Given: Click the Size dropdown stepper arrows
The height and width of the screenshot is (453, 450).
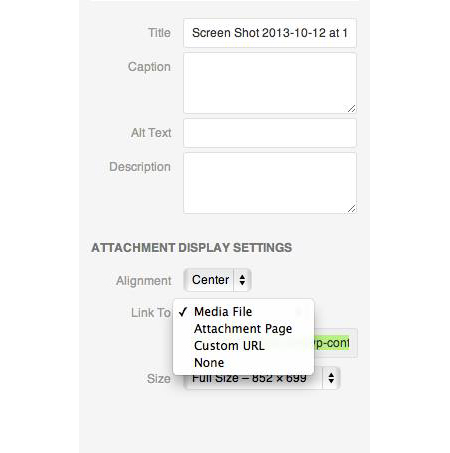Looking at the screenshot, I should click(331, 378).
